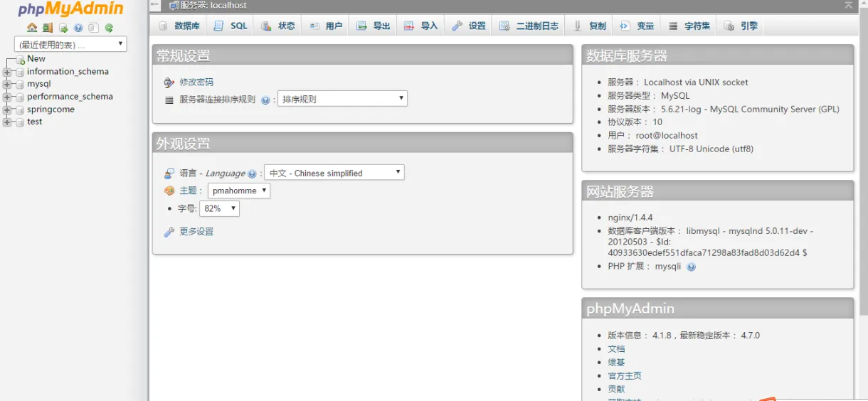Click the root@localhost user text
Screen dimensions: 868x401
coord(667,136)
